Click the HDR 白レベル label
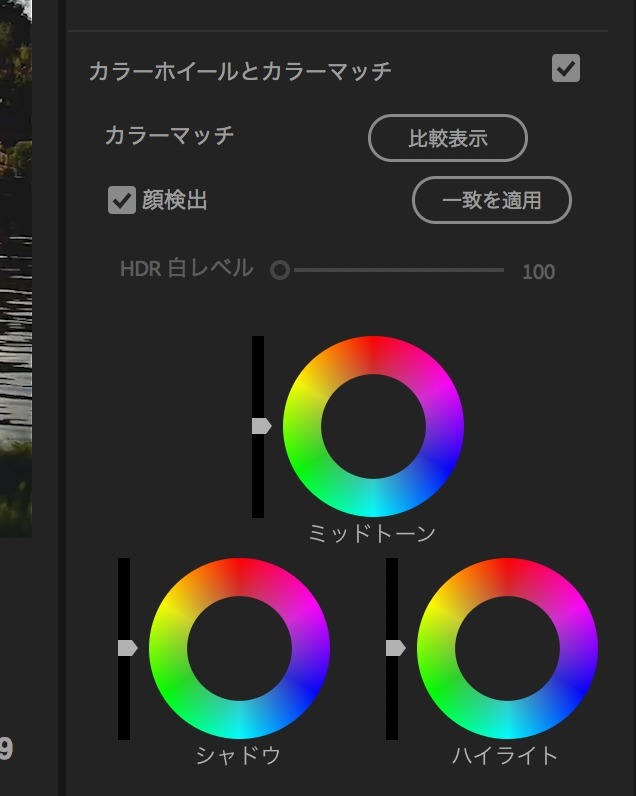 pos(186,268)
